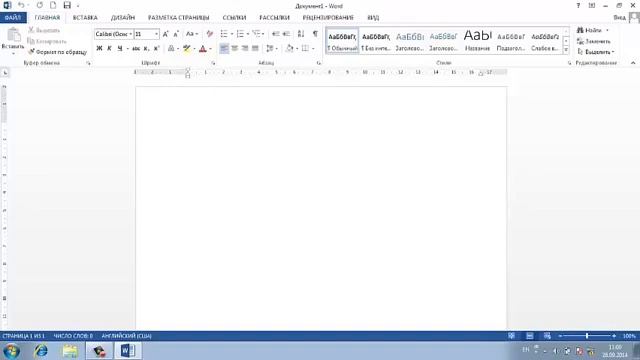The width and height of the screenshot is (640, 360).
Task: Click Формат по образцу format painter
Action: (57, 52)
